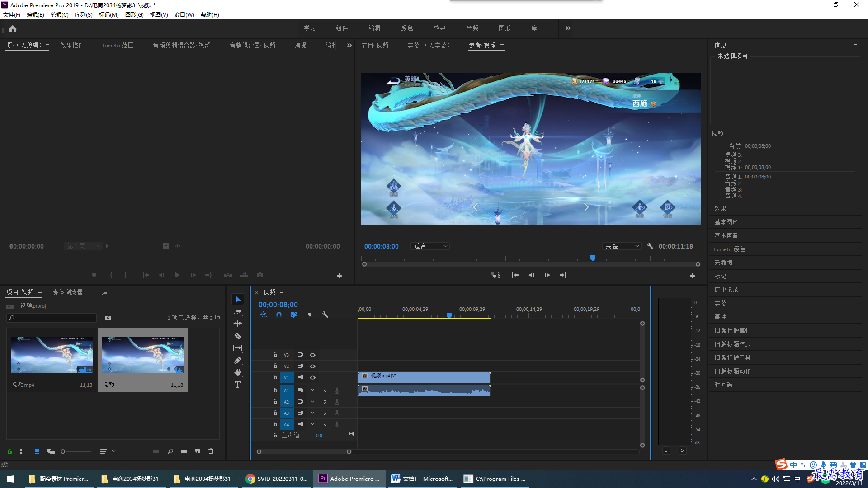Select the Pen tool

(238, 360)
